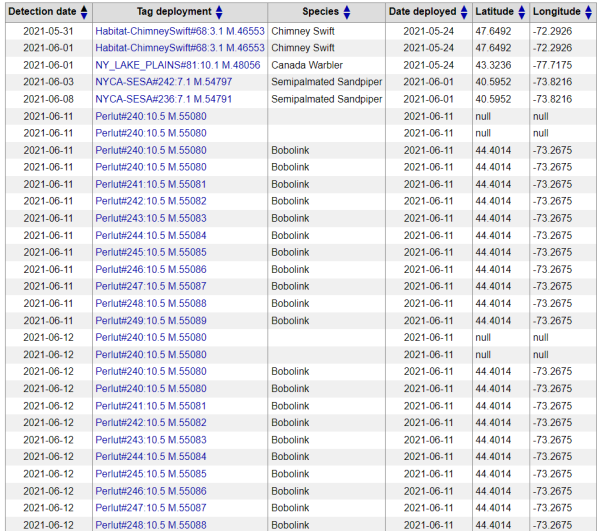Open Habitat-ChimneySwift tag link detected 2021-05-31

pos(180,31)
